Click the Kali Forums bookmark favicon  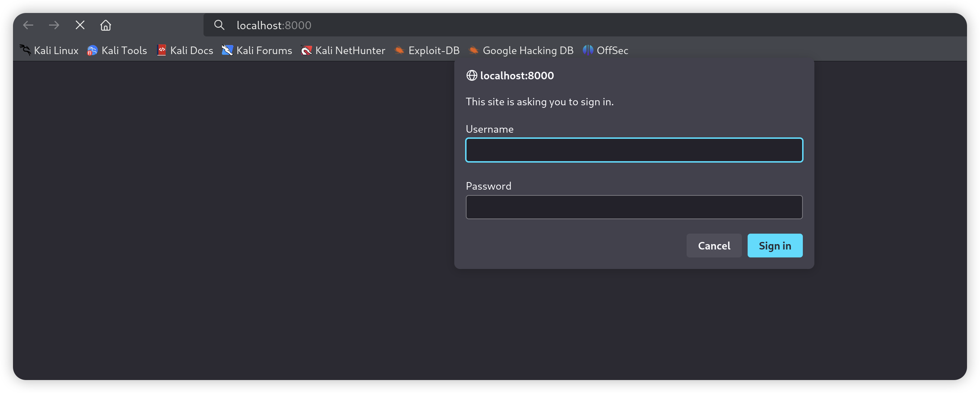tap(227, 50)
